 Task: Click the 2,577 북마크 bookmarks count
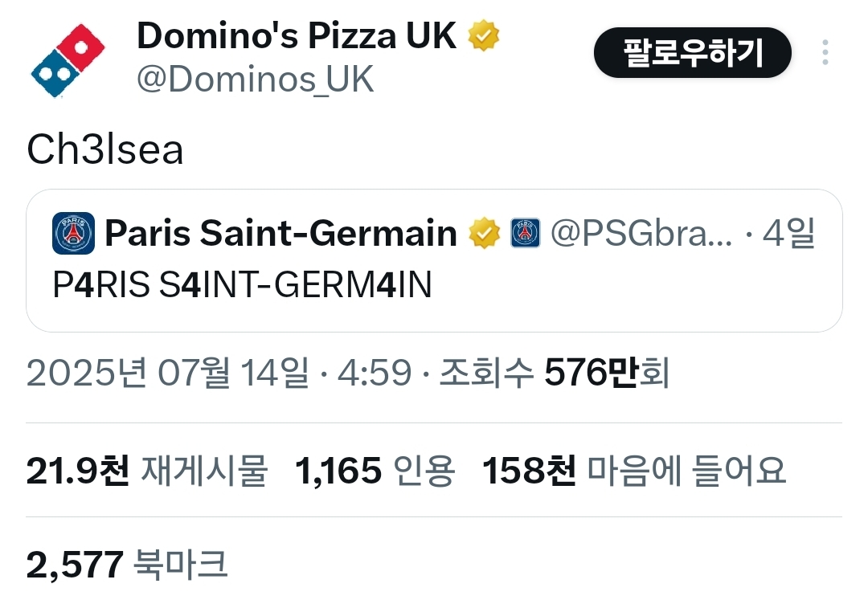[127, 565]
